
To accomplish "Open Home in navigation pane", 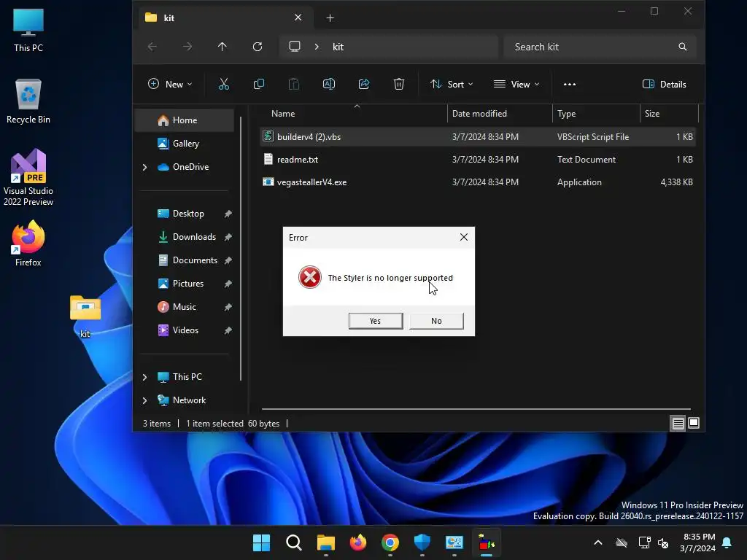I will click(x=185, y=120).
